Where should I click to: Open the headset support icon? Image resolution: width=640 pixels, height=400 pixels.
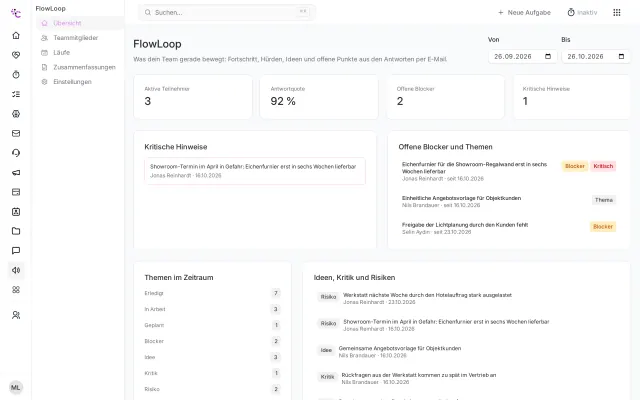point(16,153)
